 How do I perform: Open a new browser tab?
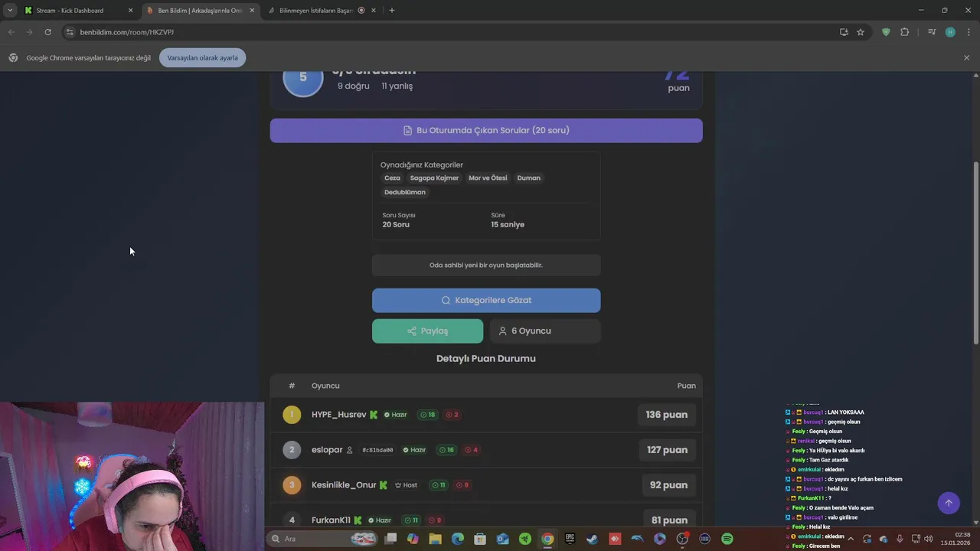pyautogui.click(x=392, y=11)
